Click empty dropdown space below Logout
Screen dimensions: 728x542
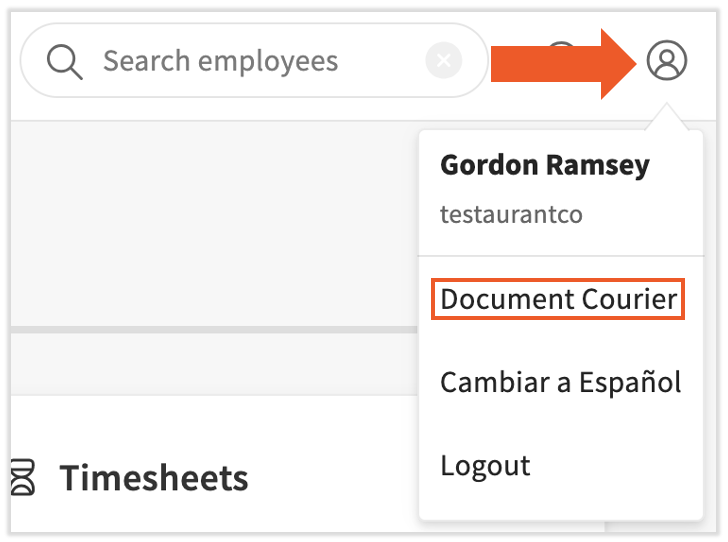click(560, 507)
